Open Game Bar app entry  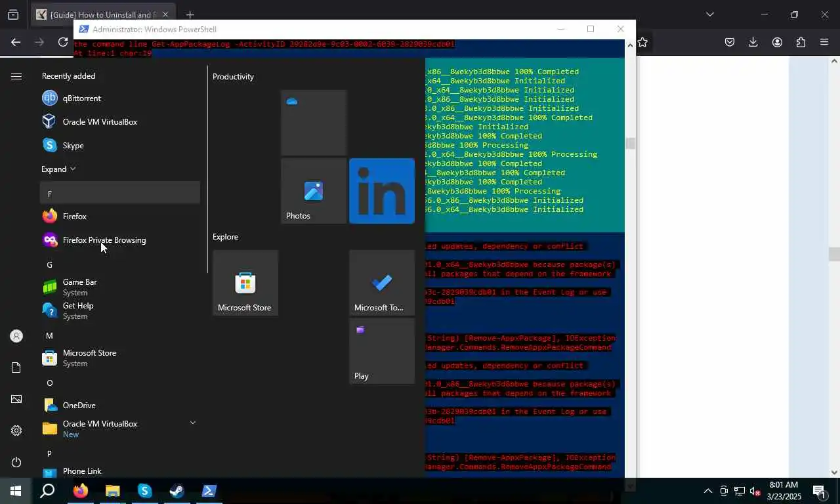point(120,287)
